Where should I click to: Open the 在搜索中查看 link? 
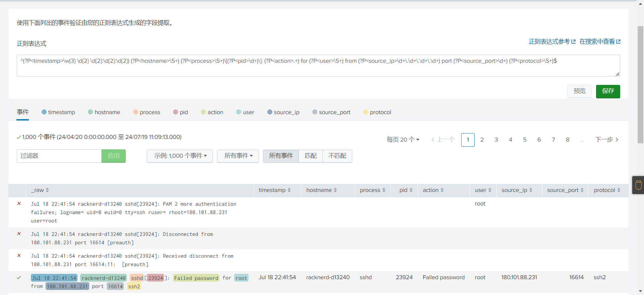(x=600, y=42)
